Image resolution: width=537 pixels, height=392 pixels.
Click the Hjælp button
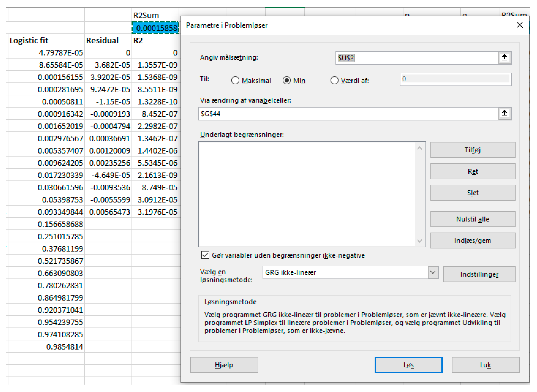point(224,365)
